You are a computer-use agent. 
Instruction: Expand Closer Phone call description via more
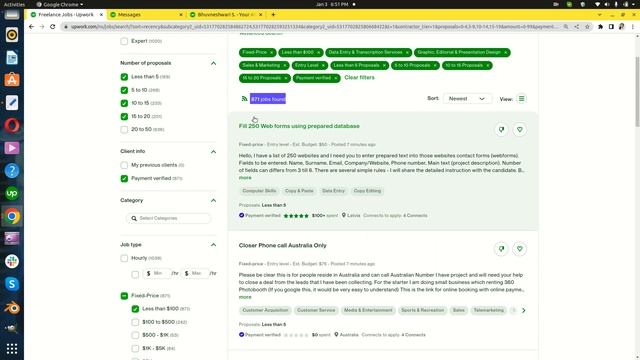245,297
